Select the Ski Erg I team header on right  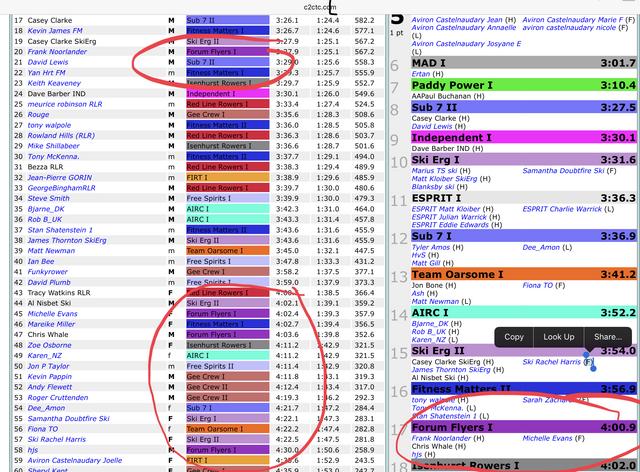[x=524, y=160]
